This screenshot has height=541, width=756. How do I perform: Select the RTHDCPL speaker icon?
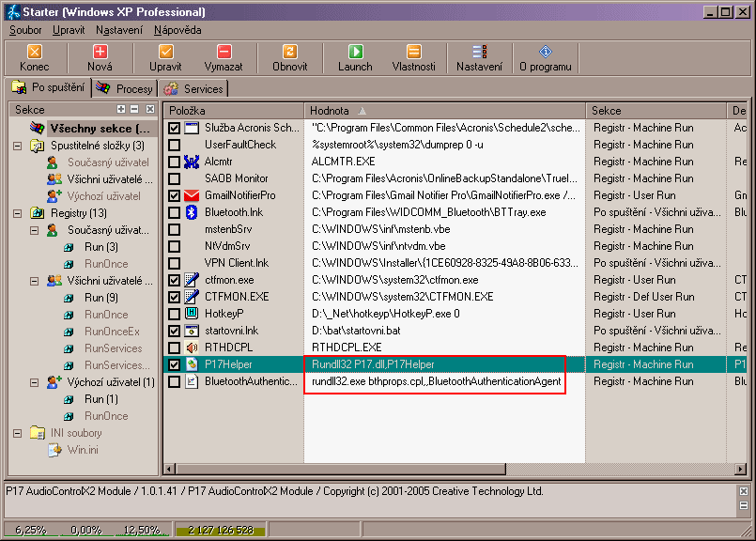click(192, 348)
